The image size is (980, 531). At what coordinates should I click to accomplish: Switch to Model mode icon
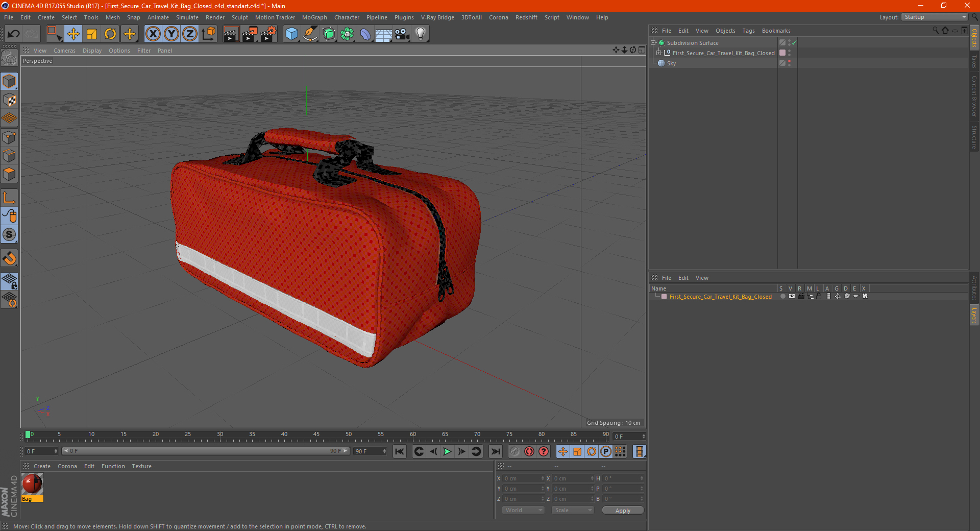10,81
